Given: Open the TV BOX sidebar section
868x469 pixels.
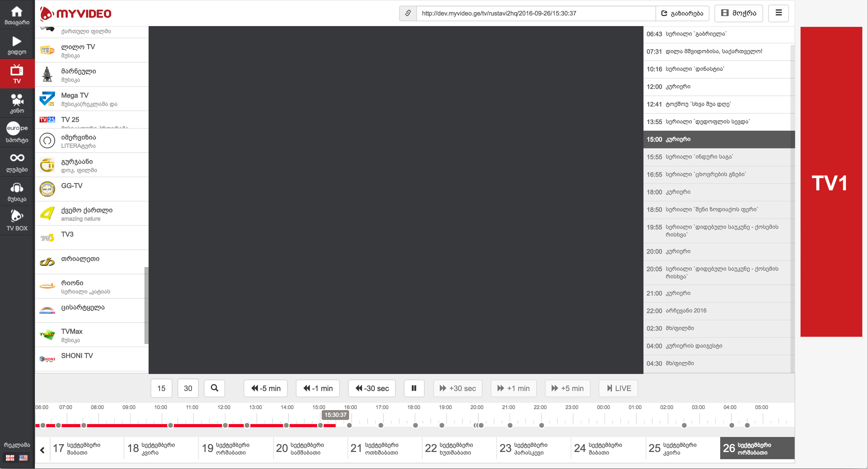Looking at the screenshot, I should point(17,221).
